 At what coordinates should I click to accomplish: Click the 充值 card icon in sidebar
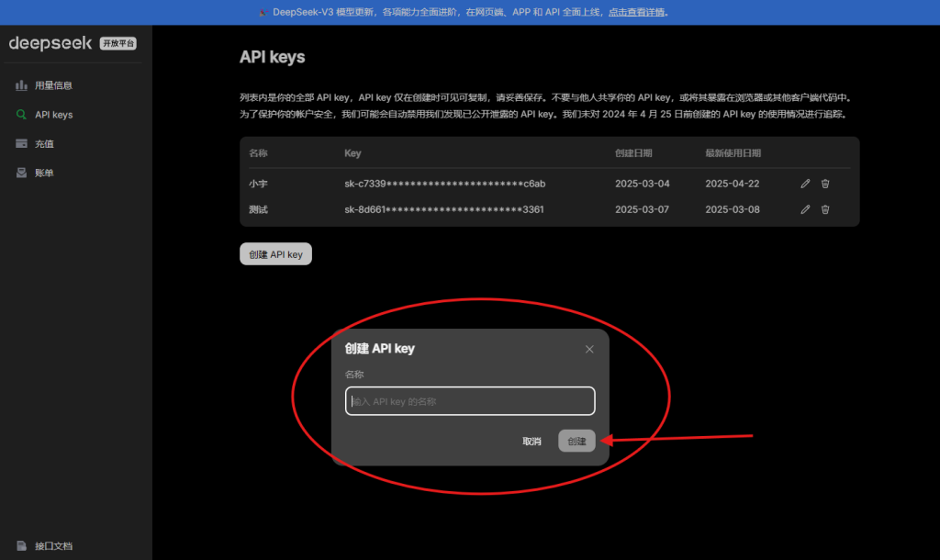coord(20,143)
